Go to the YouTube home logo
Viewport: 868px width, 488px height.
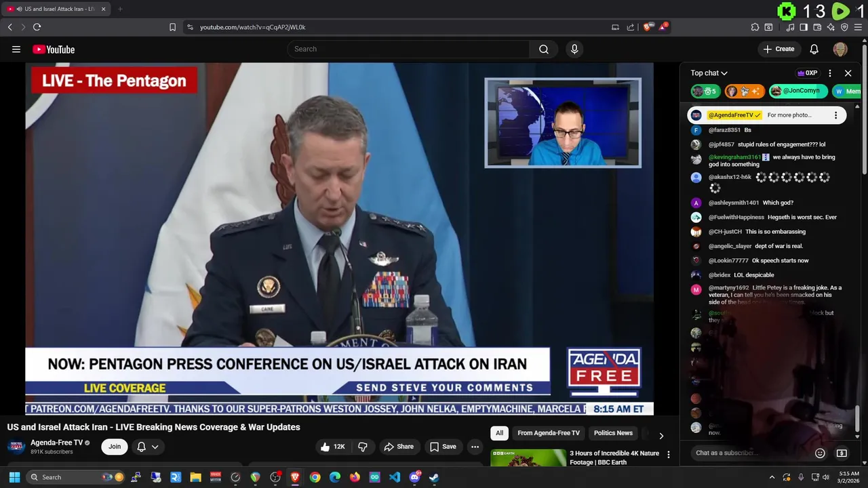pos(54,49)
